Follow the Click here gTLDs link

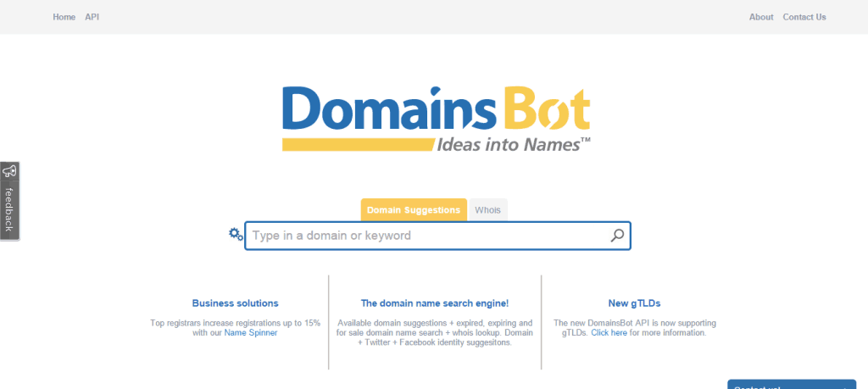609,333
